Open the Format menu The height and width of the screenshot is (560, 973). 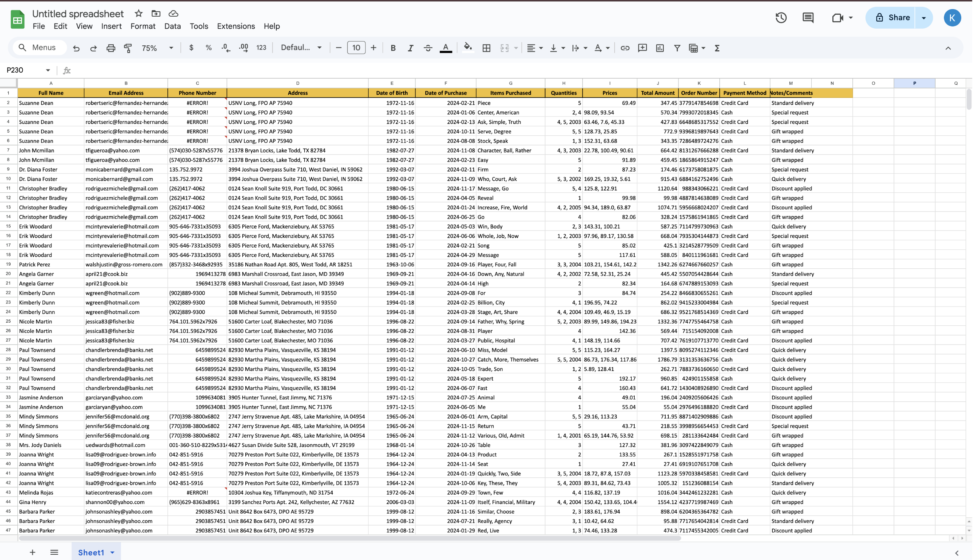(x=143, y=26)
